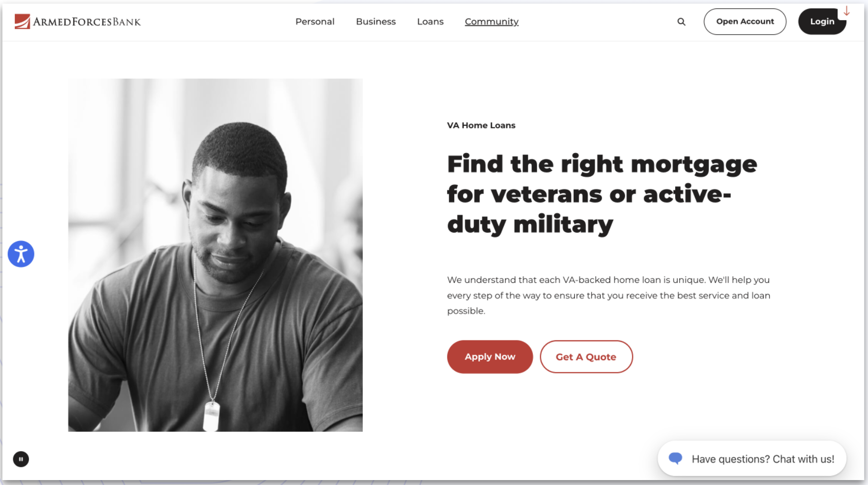Click the black-and-white soldier photo
Screen dimensions: 868x485
(216, 255)
